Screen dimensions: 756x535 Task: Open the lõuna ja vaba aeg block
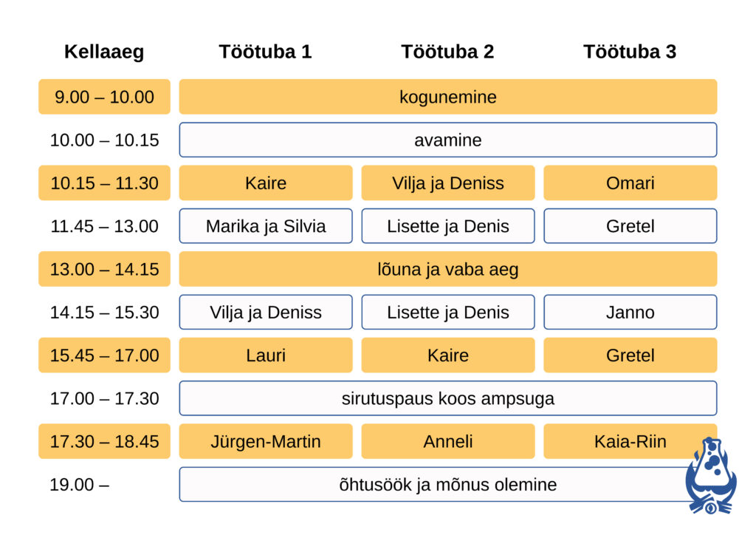click(447, 269)
